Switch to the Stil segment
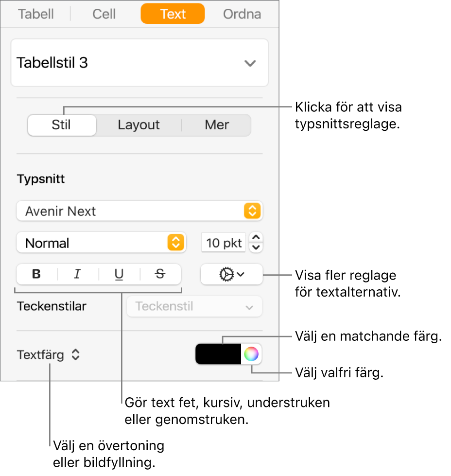Viewport: 451px width, 476px height. click(62, 125)
